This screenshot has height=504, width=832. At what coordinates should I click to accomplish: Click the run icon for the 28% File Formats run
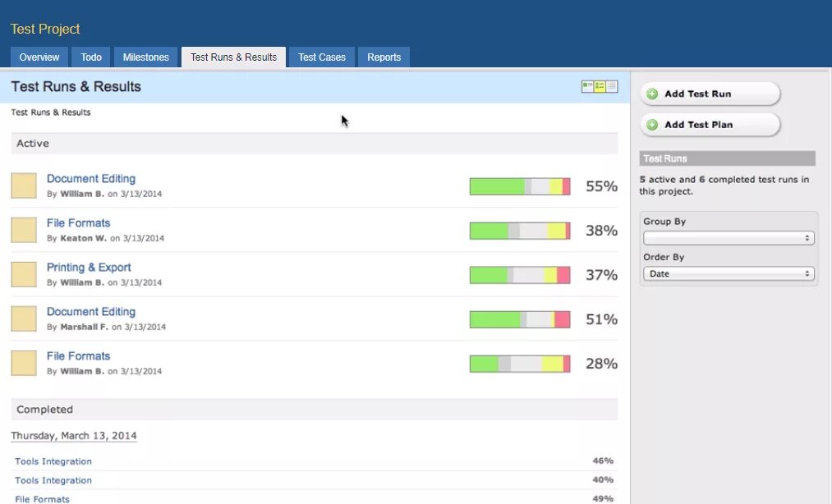24,363
